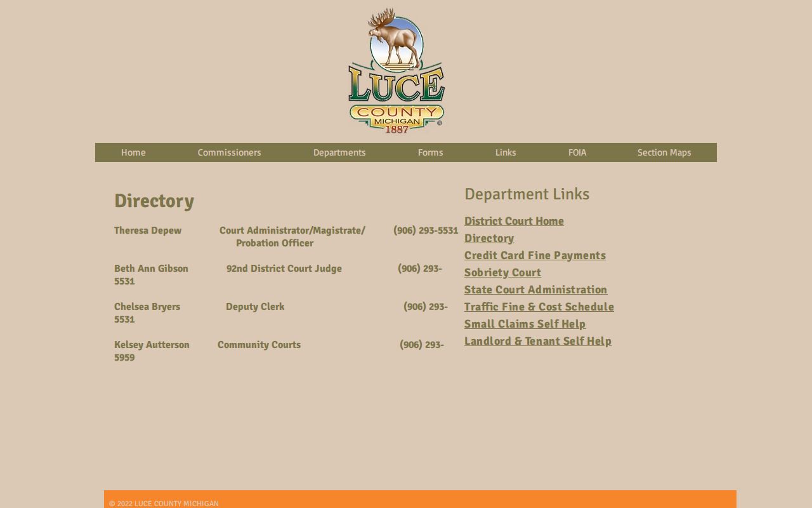Click the name Chelsea Bryers
The width and height of the screenshot is (812, 508).
point(147,307)
